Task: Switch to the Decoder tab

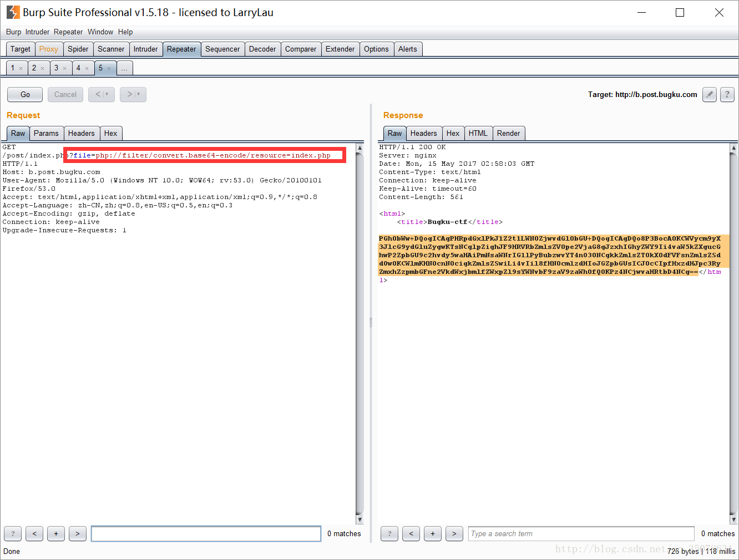Action: point(262,49)
